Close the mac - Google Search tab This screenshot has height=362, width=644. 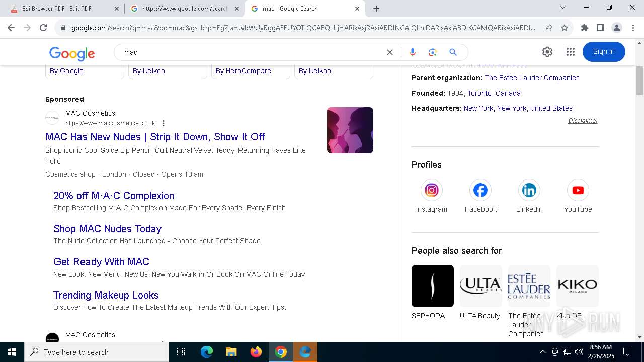pyautogui.click(x=357, y=9)
